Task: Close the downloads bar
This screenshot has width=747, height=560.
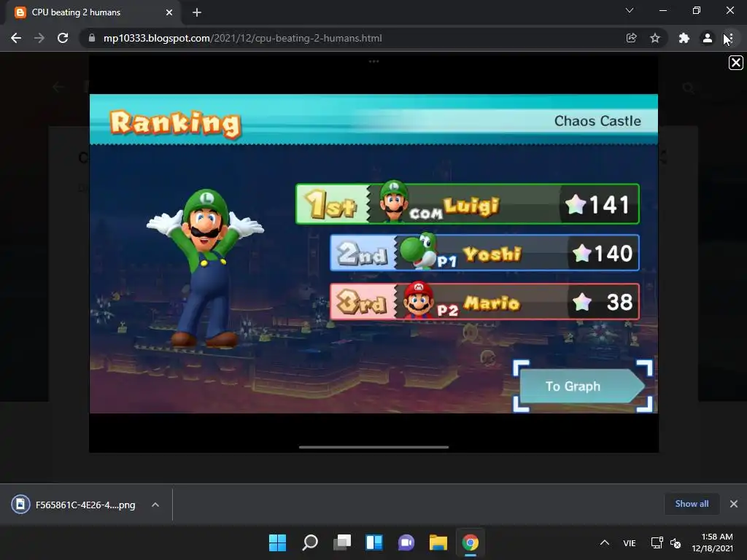Action: [x=734, y=504]
